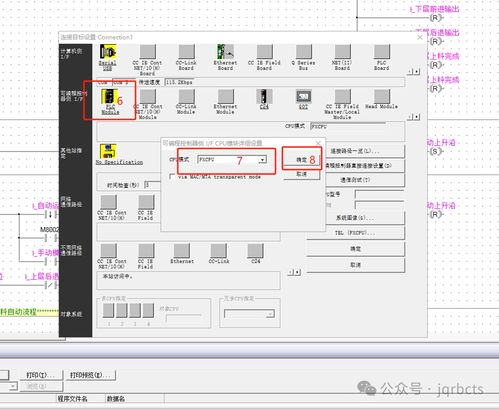Open the 连接路径一览(L) connection route list
499x409 pixels.
pos(355,151)
